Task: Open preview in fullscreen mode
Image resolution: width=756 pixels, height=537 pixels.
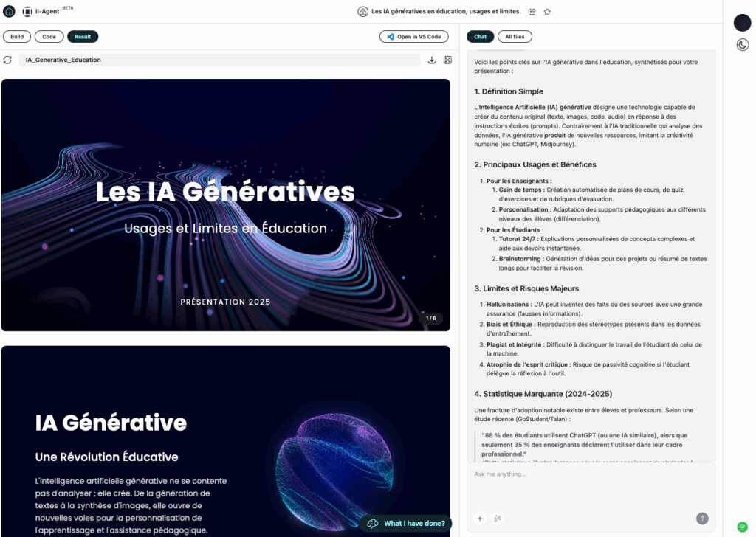Action: pyautogui.click(x=447, y=60)
